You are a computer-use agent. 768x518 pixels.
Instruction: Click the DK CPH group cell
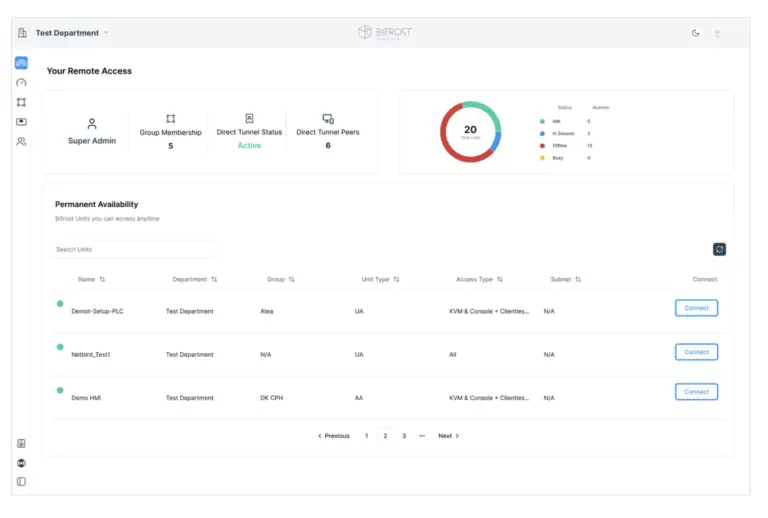[x=271, y=398]
